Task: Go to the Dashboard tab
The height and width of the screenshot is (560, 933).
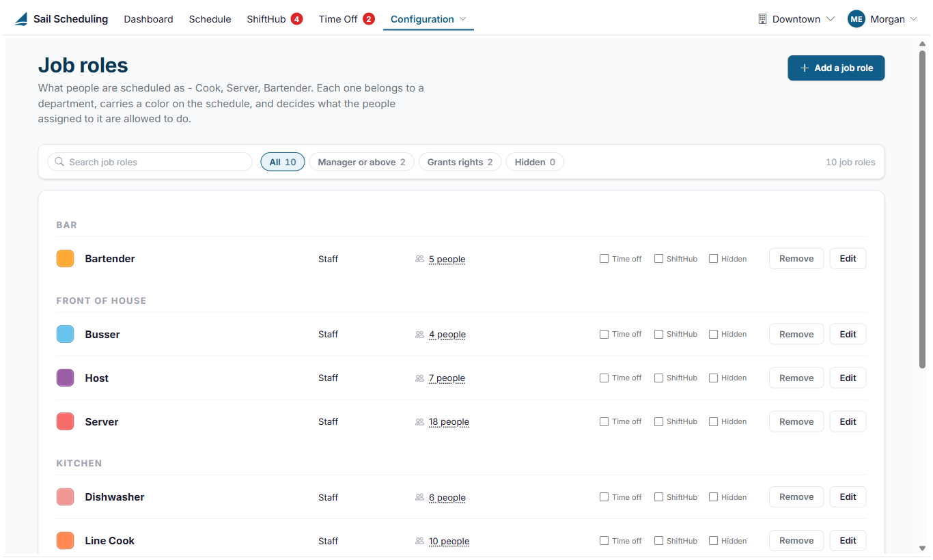Action: [x=148, y=19]
